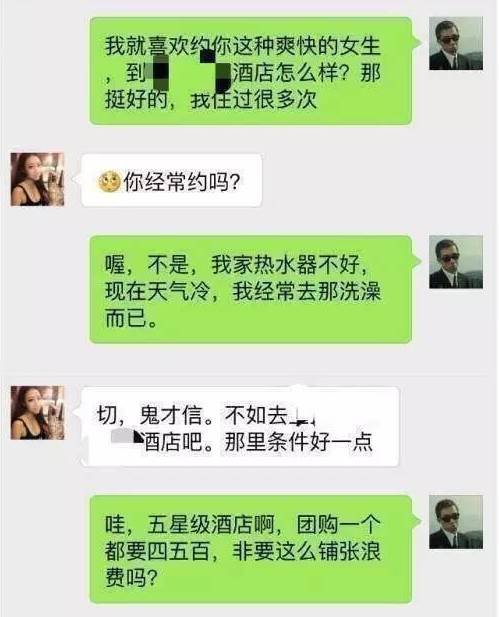Image resolution: width=499 pixels, height=617 pixels.
Task: Click the surprised emoji before '你经常约吗?'
Action: [109, 182]
